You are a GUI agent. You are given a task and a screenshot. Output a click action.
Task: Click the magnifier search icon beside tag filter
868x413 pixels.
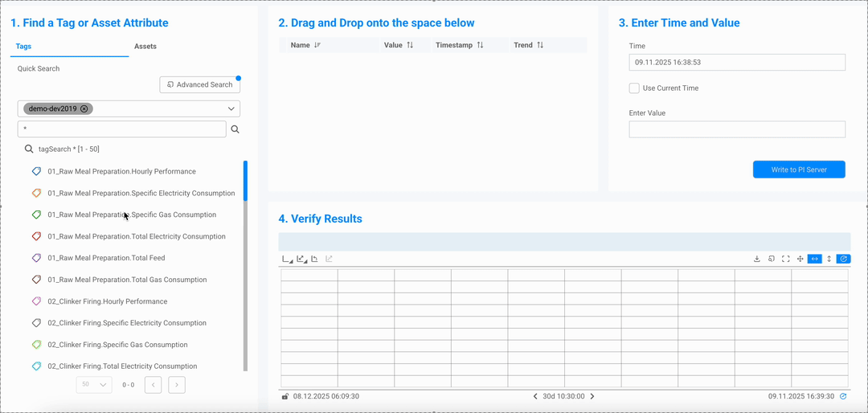[235, 129]
